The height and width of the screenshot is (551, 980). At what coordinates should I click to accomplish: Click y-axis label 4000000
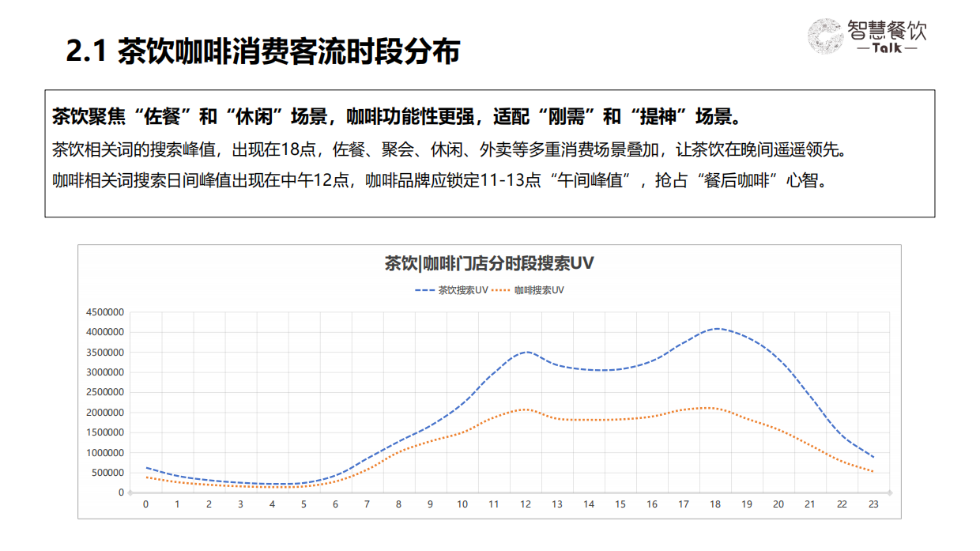[105, 332]
